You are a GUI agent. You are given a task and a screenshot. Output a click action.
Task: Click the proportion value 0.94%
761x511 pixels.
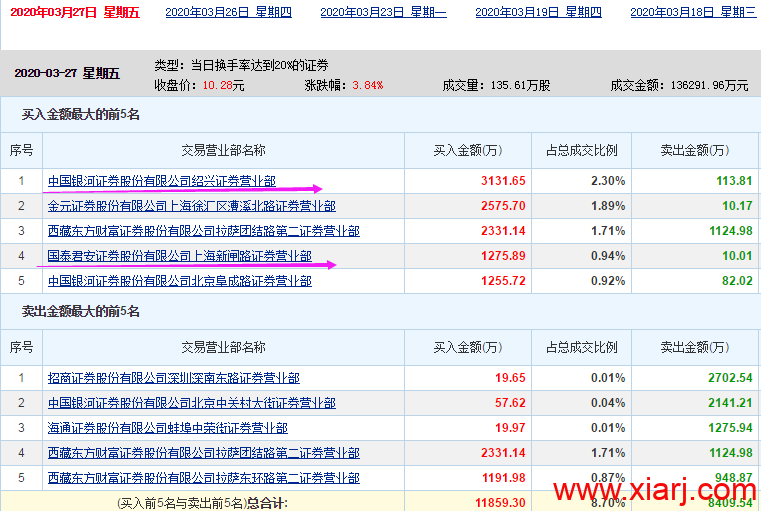[x=608, y=256]
